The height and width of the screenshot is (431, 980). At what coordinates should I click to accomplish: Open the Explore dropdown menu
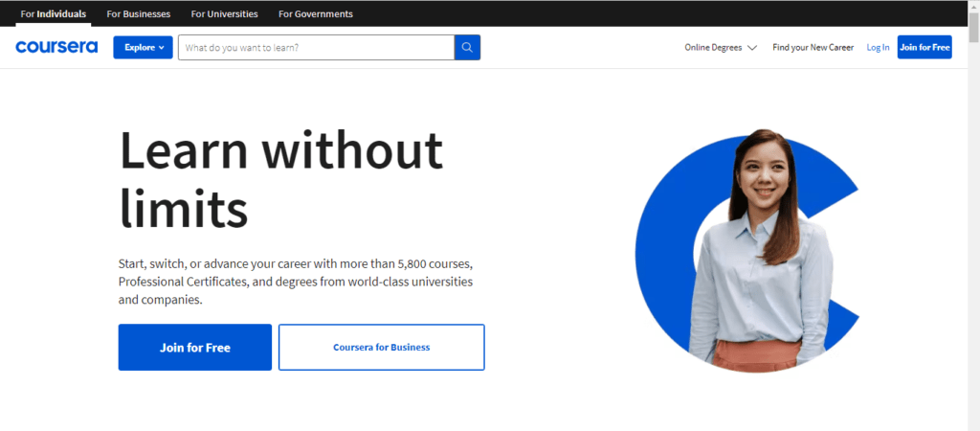click(144, 48)
